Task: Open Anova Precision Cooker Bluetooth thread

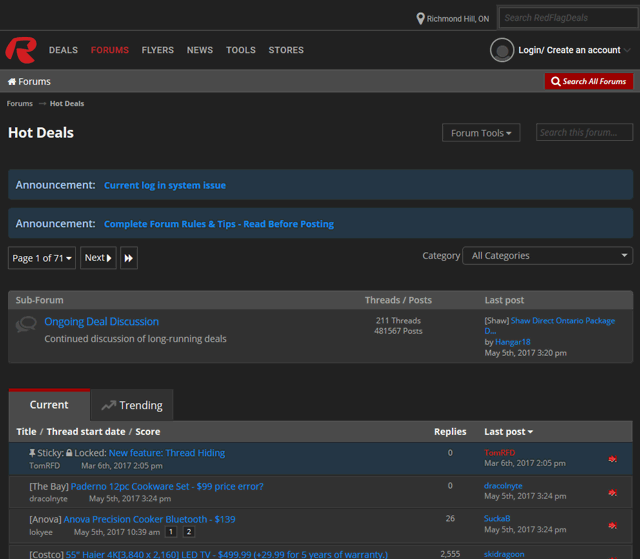Action: click(x=149, y=519)
